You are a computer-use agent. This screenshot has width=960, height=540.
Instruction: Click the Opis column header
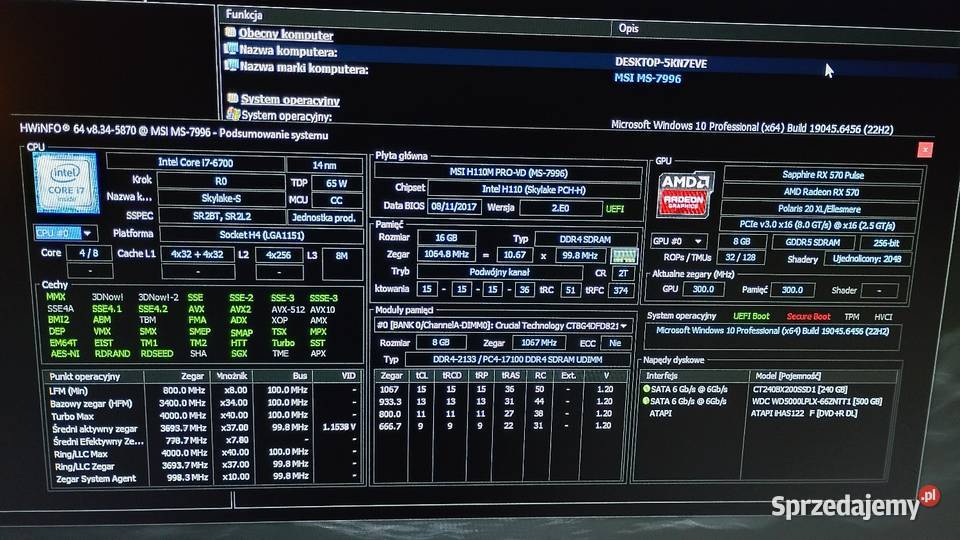[628, 28]
